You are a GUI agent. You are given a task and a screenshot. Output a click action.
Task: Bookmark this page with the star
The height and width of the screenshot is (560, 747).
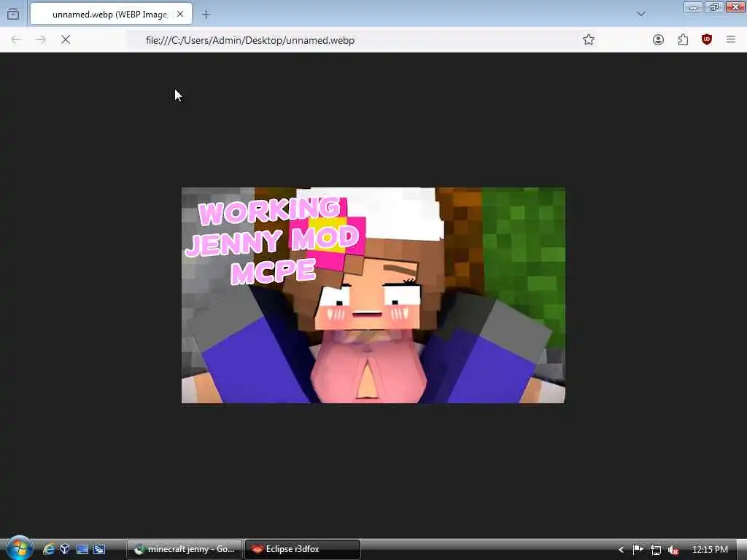[589, 40]
